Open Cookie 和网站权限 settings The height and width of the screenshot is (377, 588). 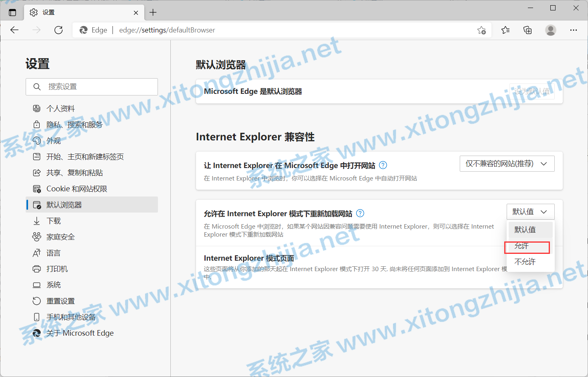click(77, 188)
